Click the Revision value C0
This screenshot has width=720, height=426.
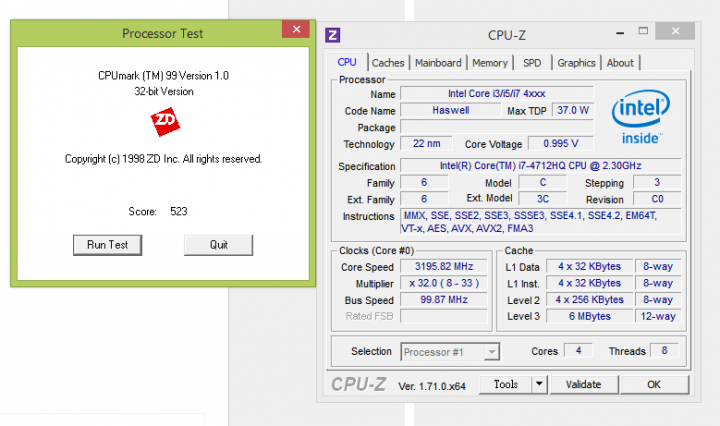[657, 199]
